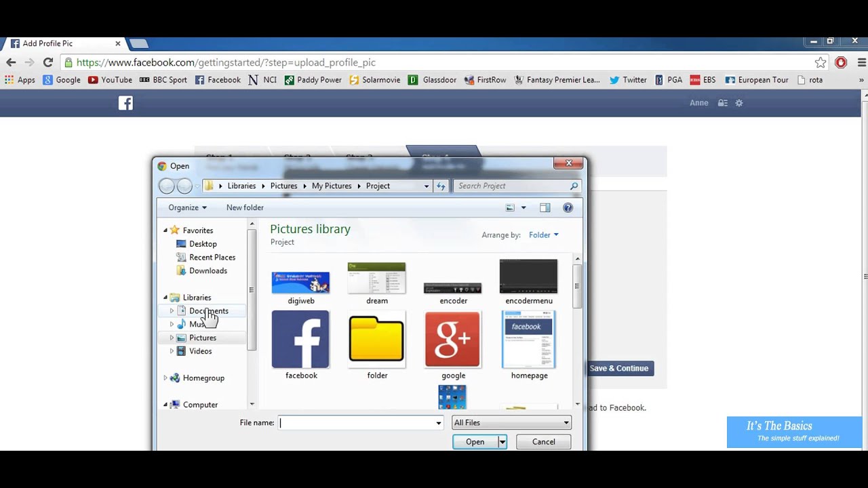
Task: Click Pictures in dialog breadcrumb path
Action: click(283, 186)
